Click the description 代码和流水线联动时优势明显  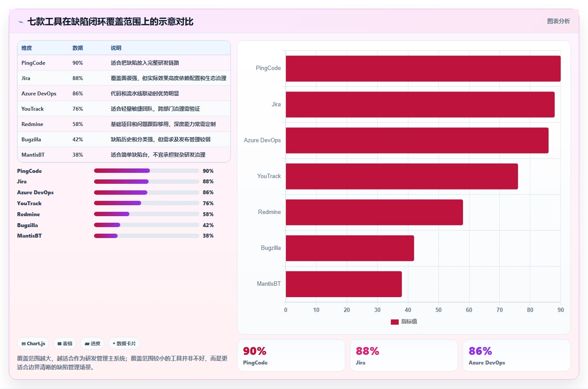pyautogui.click(x=145, y=94)
